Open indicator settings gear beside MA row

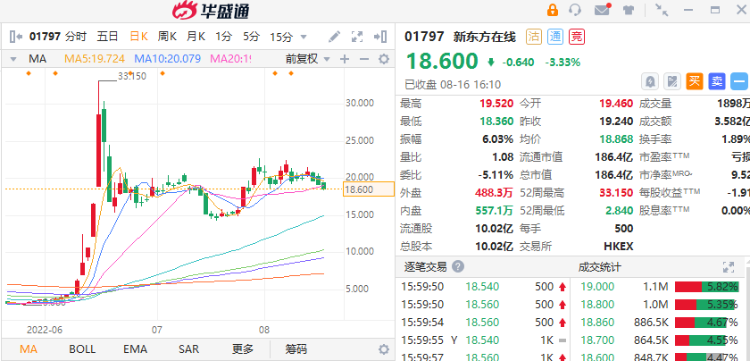pyautogui.click(x=384, y=59)
